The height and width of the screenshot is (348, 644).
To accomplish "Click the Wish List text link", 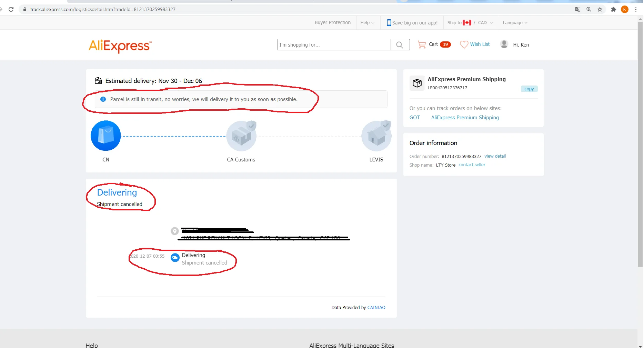I will [x=480, y=44].
